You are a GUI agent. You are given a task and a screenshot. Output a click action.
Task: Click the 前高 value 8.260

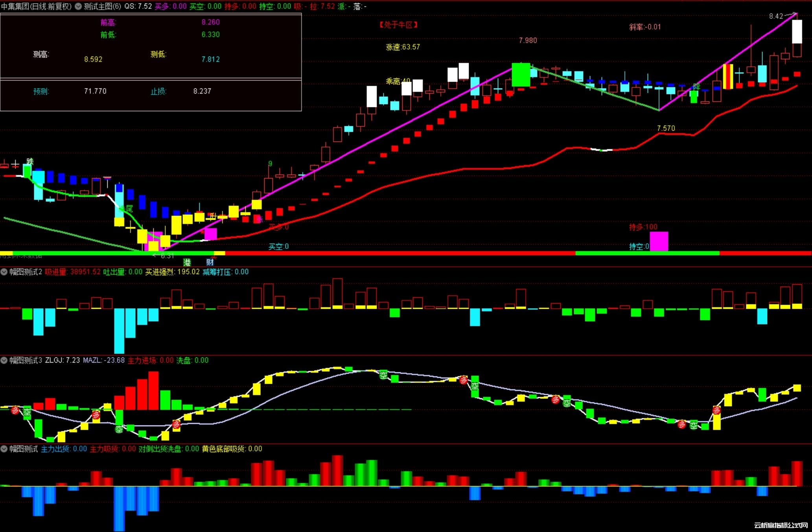pos(210,22)
